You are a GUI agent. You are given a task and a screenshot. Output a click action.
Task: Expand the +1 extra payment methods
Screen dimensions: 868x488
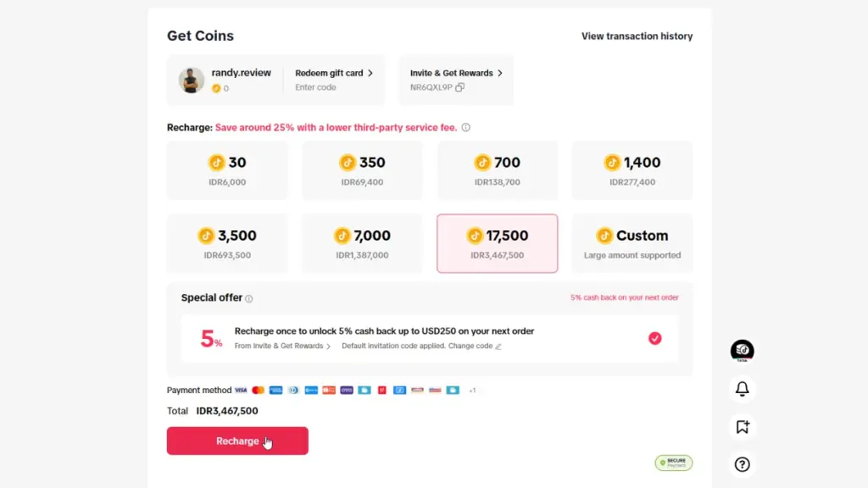click(x=474, y=390)
